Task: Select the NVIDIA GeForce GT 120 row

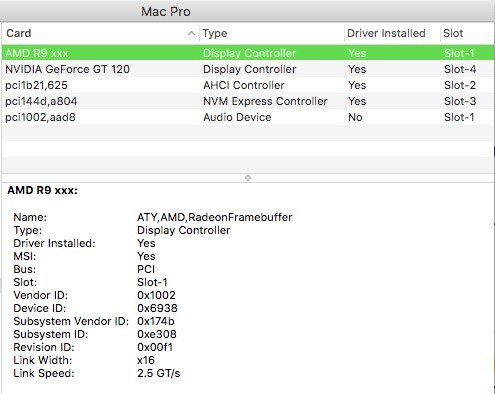Action: (248, 69)
